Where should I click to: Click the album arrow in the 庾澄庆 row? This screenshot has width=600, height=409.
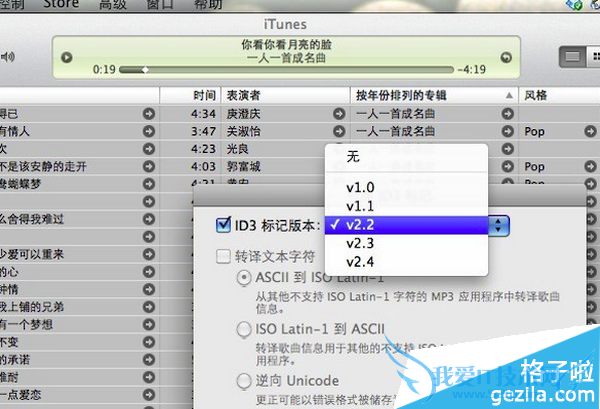[x=507, y=114]
